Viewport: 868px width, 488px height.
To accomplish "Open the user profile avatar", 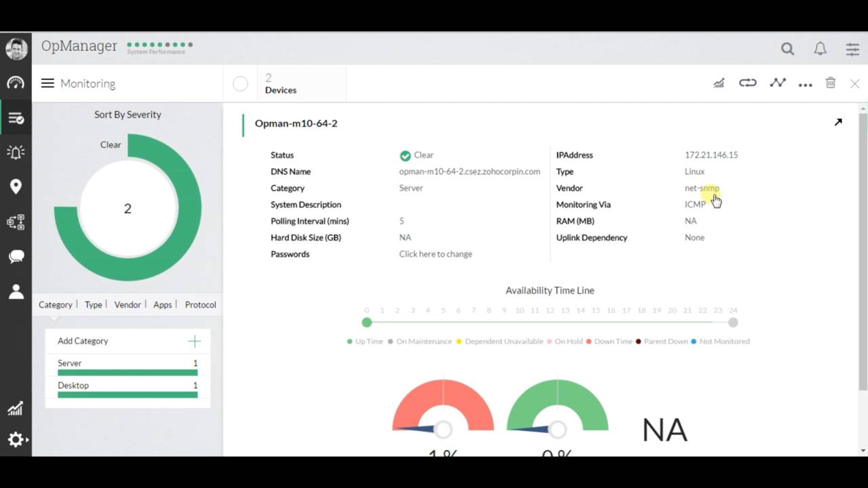I will point(16,49).
